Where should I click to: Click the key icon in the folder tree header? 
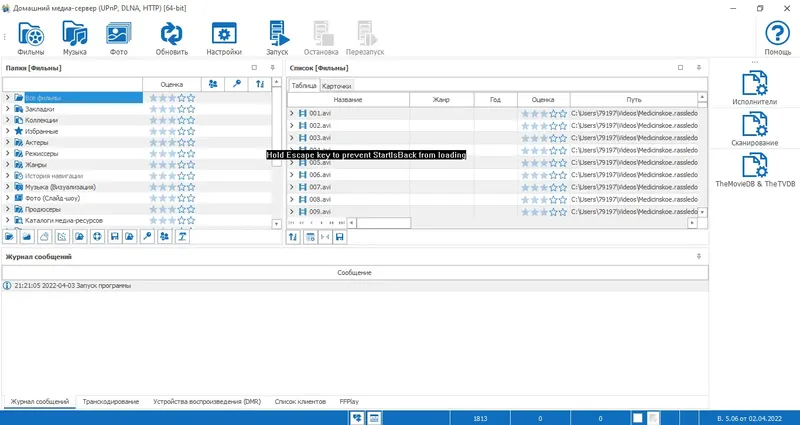tap(236, 84)
